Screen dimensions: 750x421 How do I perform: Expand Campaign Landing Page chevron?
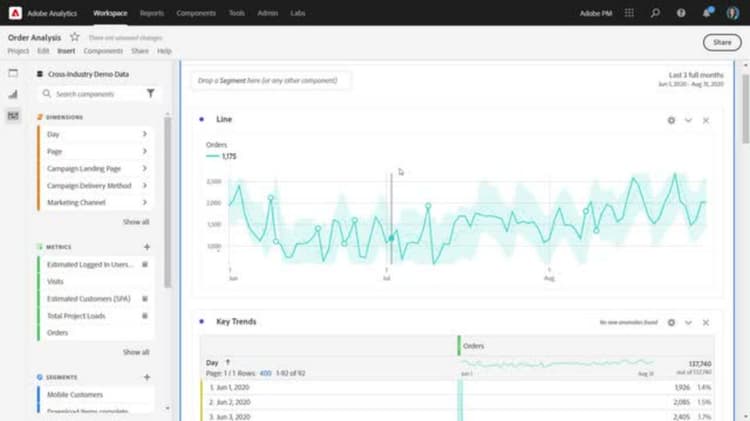pos(144,168)
